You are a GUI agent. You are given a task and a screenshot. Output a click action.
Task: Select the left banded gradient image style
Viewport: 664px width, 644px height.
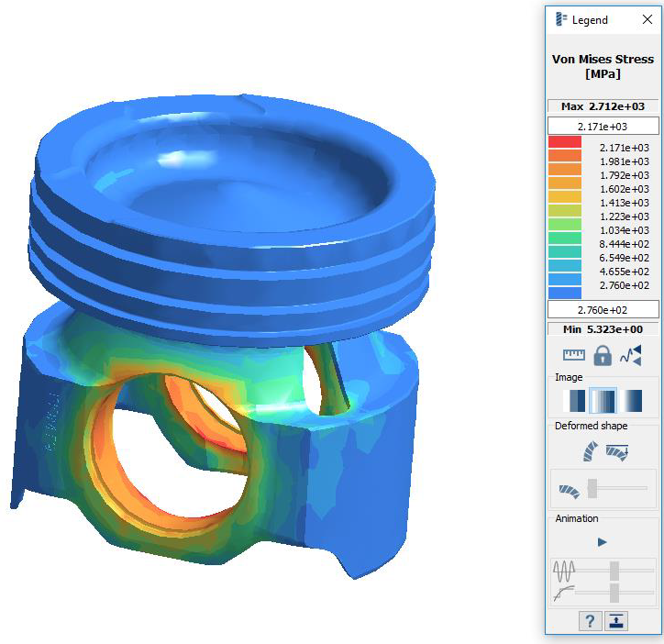click(x=573, y=401)
